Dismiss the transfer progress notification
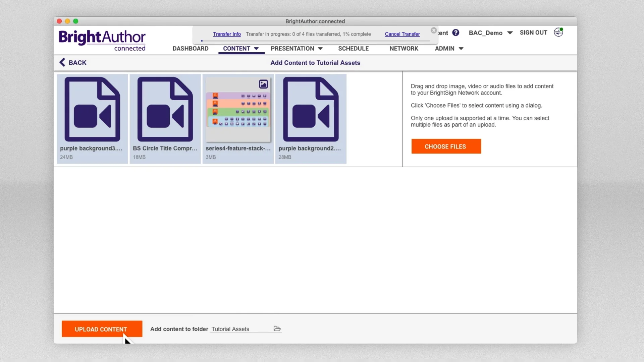Image resolution: width=644 pixels, height=362 pixels. coord(434,31)
